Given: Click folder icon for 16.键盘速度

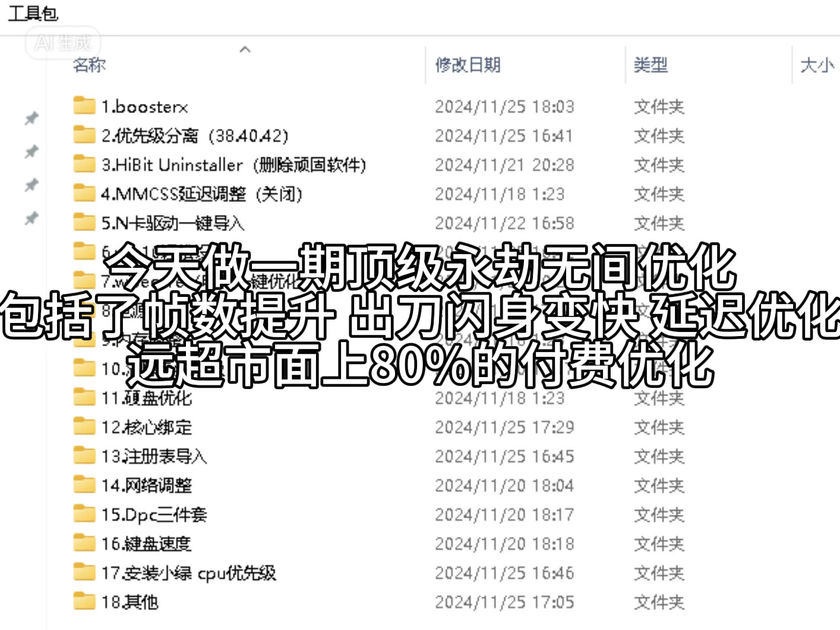Looking at the screenshot, I should coord(84,543).
